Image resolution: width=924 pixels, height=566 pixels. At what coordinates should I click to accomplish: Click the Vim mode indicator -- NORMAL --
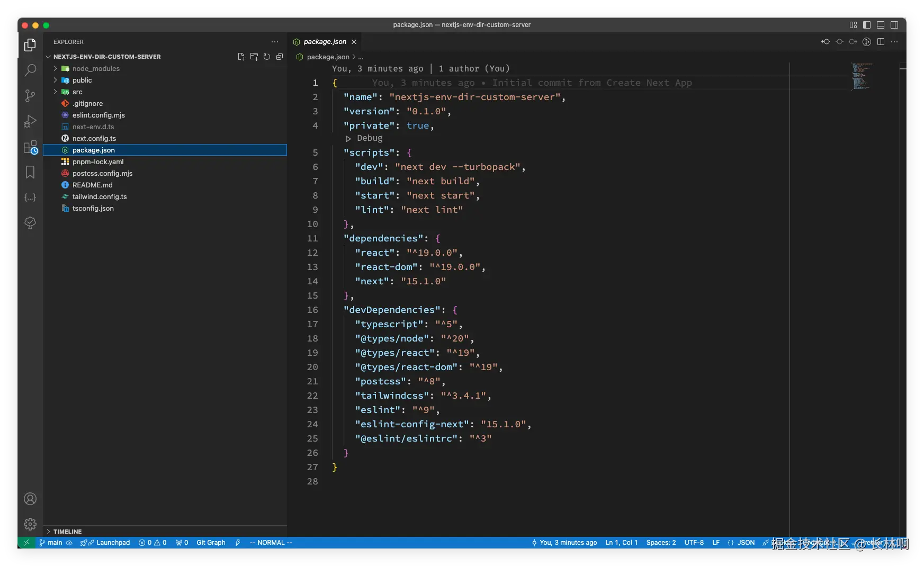click(x=271, y=543)
